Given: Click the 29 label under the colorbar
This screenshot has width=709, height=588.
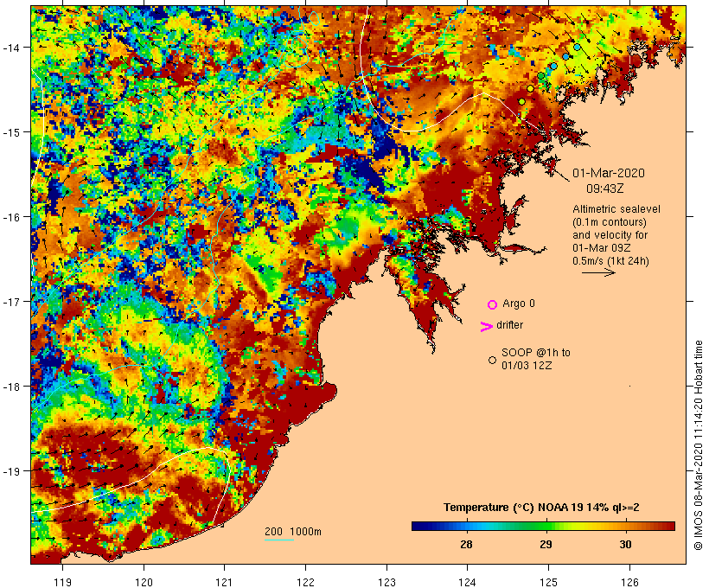Looking at the screenshot, I should [546, 544].
